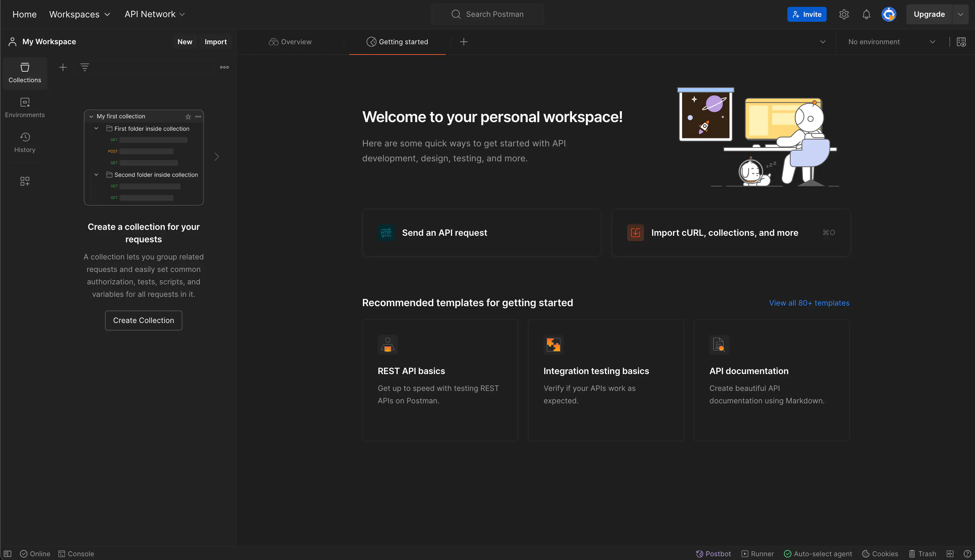Open the API documentation template
Viewport: 975px width, 560px height.
pos(772,380)
